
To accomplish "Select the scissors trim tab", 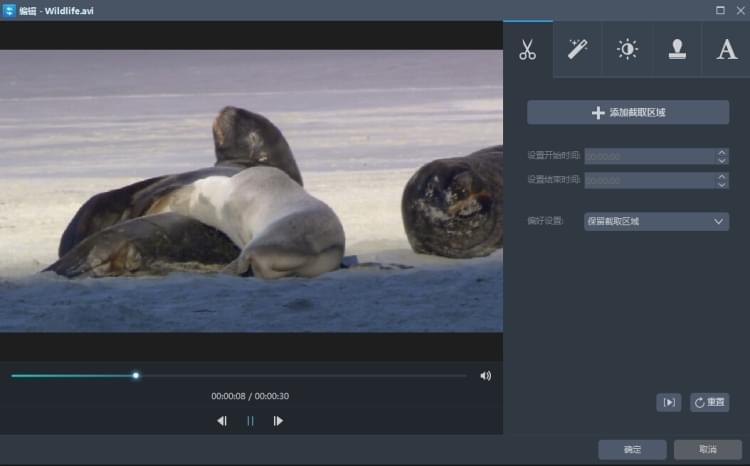I will 527,49.
